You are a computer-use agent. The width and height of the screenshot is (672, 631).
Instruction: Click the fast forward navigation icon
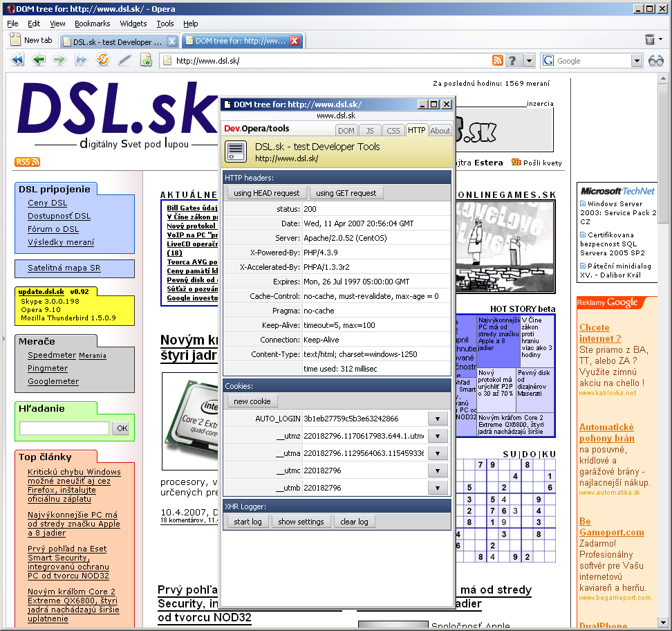(x=81, y=60)
